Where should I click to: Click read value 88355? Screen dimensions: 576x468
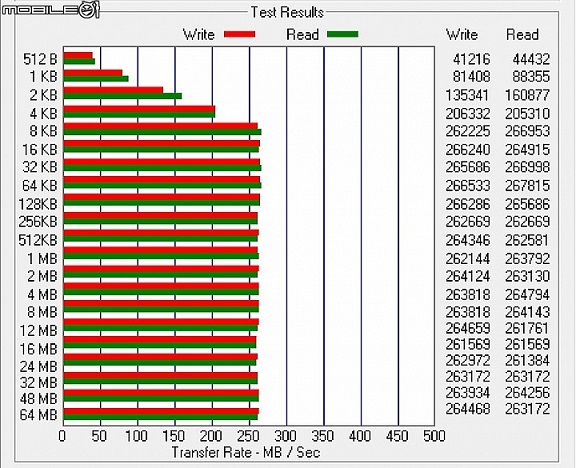tap(531, 77)
